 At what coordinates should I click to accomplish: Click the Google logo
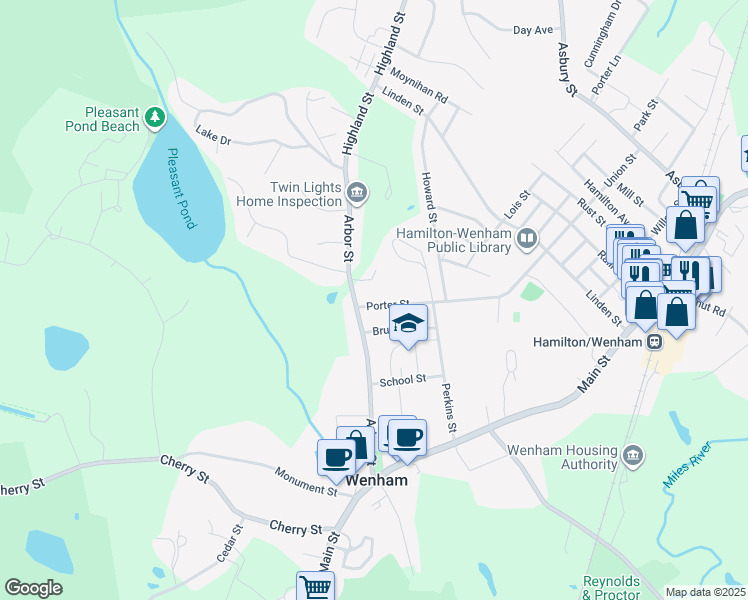(x=33, y=588)
